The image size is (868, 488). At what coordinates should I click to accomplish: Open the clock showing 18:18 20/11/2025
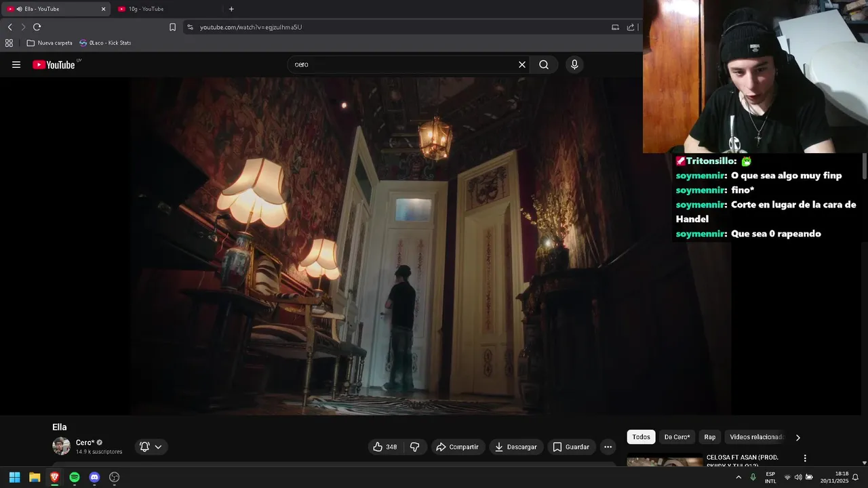(834, 477)
